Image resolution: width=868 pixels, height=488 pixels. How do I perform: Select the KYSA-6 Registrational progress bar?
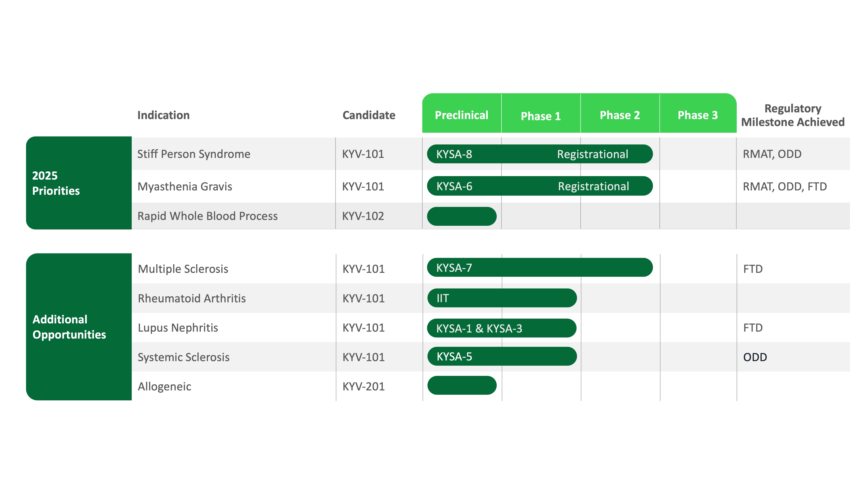pyautogui.click(x=539, y=186)
